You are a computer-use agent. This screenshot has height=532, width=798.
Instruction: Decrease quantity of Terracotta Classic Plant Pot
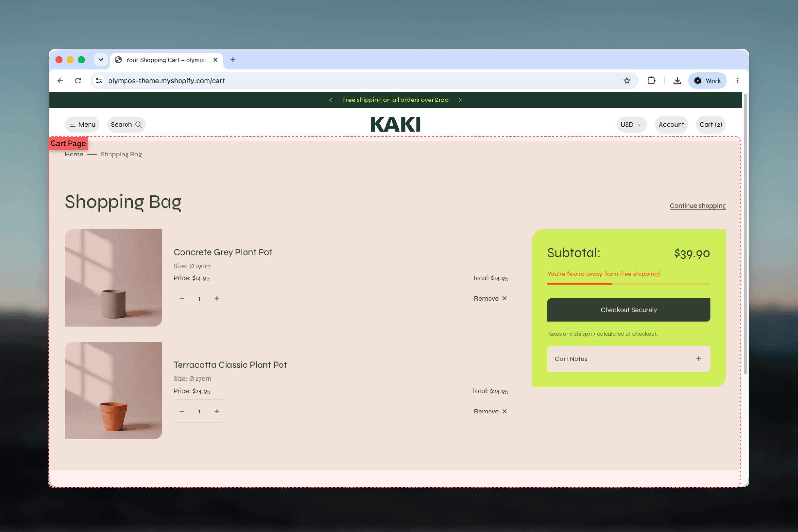tap(182, 411)
